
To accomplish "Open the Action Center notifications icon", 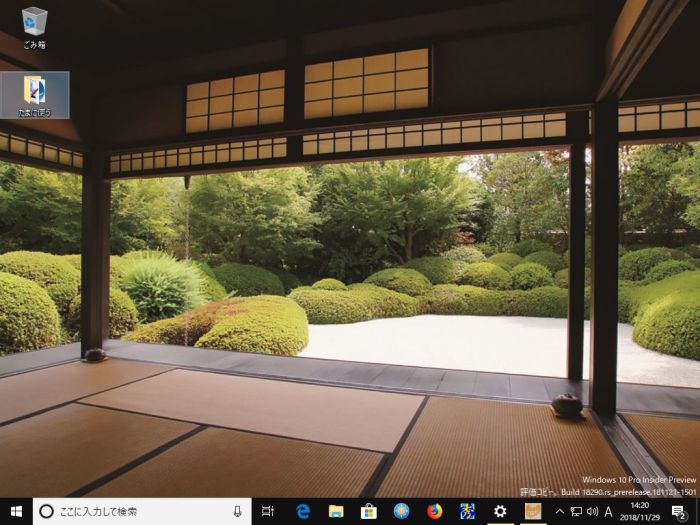I will [679, 511].
